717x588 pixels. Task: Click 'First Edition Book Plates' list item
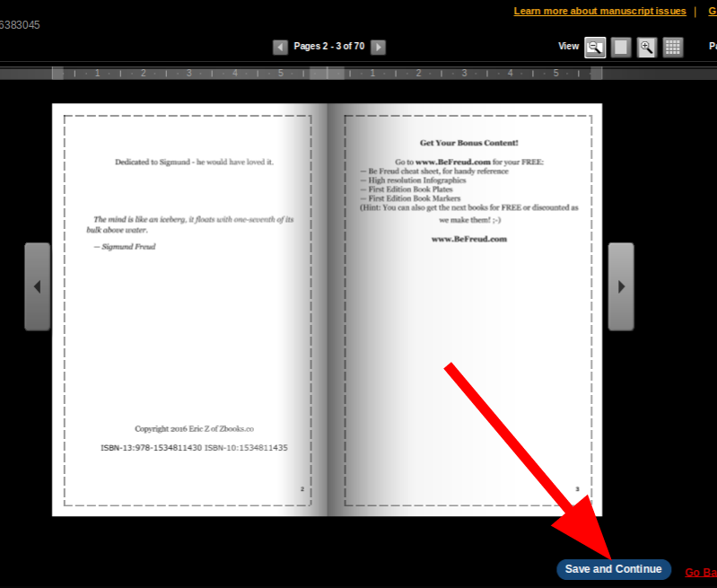pyautogui.click(x=407, y=189)
